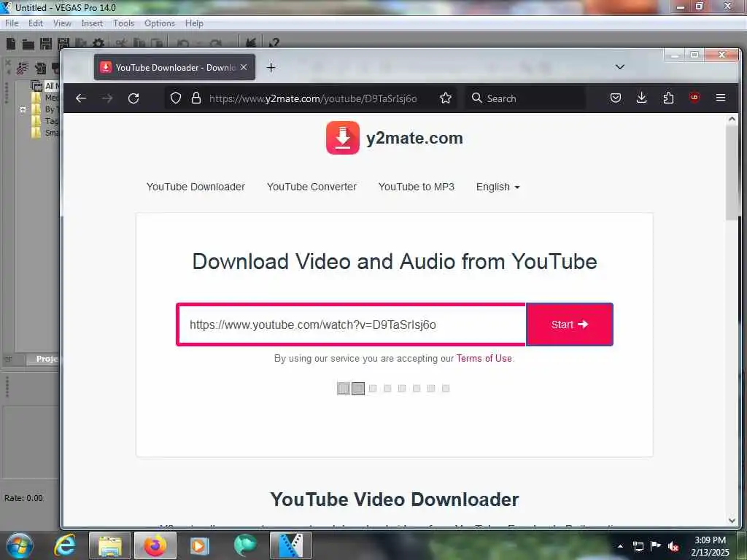Open Windows Explorer from taskbar

pos(110,545)
